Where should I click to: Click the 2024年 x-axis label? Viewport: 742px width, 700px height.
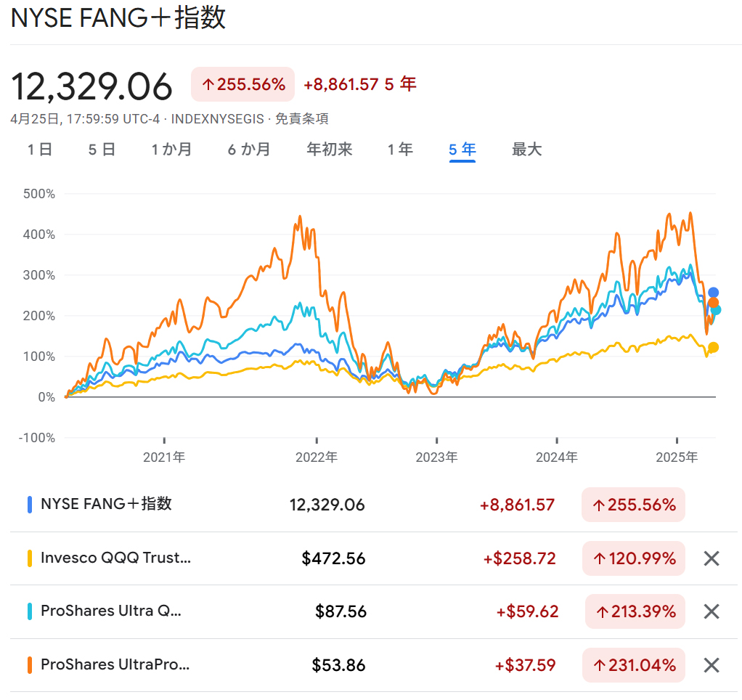tap(557, 457)
